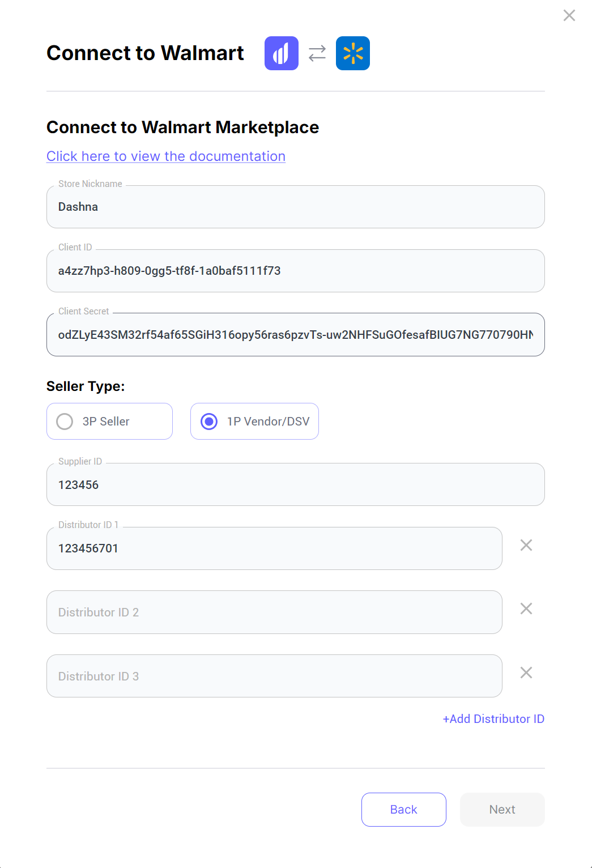Click the Walmart spark logo icon
The width and height of the screenshot is (592, 868).
pyautogui.click(x=353, y=53)
